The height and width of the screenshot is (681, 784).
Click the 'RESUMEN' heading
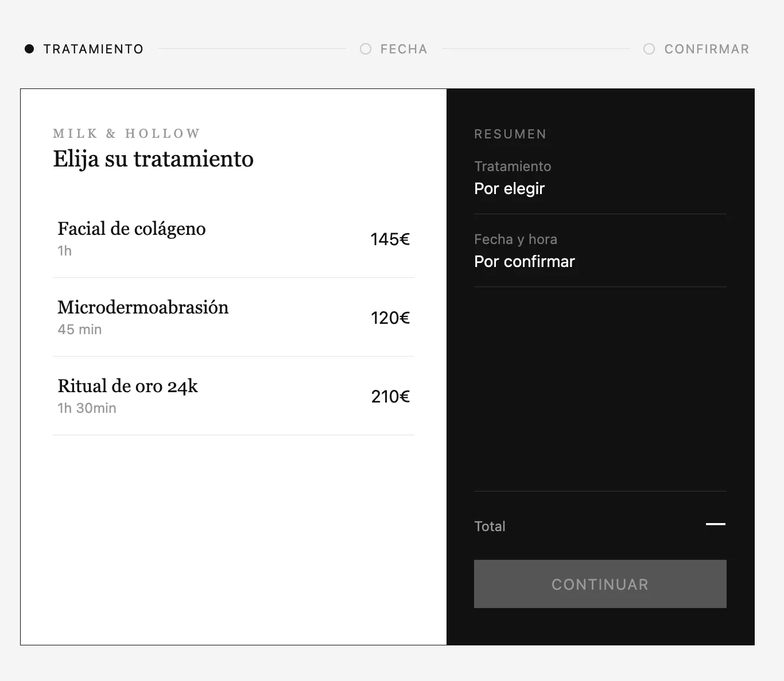click(510, 134)
